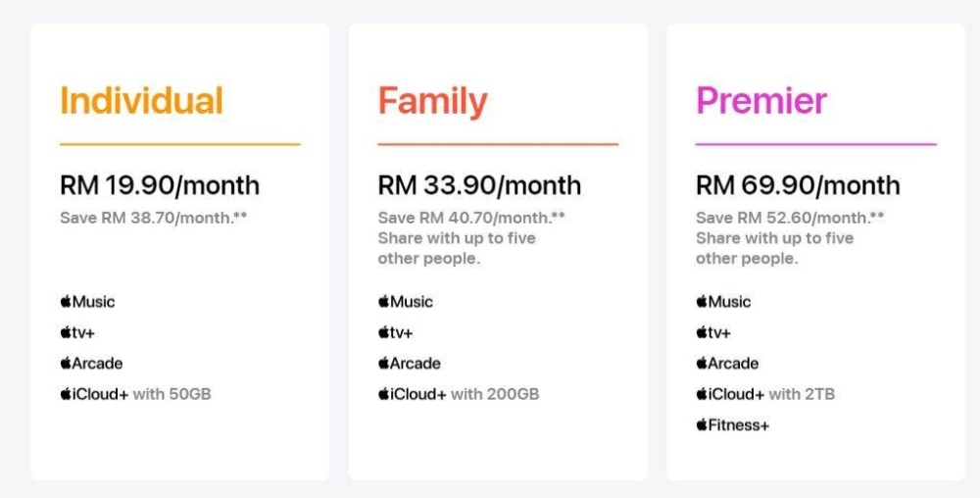
Task: Click Apple Music logo in Individual plan
Action: pos(87,302)
